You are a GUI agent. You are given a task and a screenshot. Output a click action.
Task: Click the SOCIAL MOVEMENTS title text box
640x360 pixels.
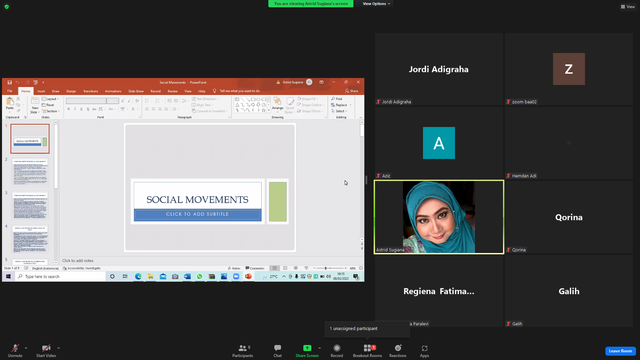pos(197,199)
